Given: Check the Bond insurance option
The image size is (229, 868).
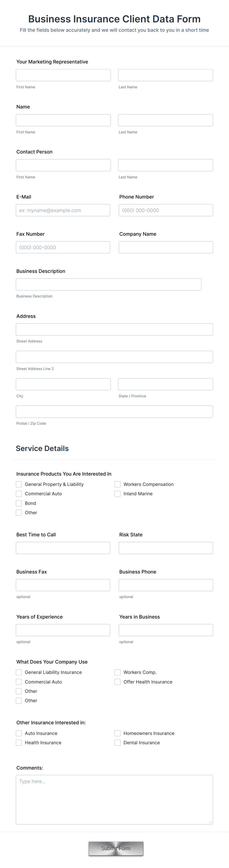Looking at the screenshot, I should [x=19, y=503].
